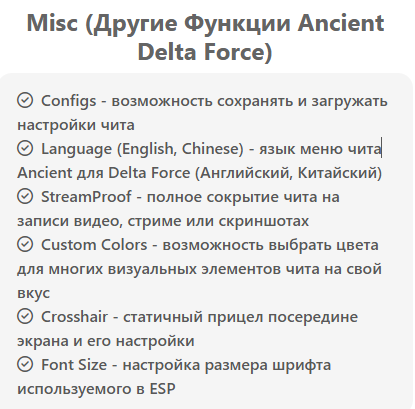Screen dimensions: 415x409
Task: Click 'экрана и его настройки' text line
Action: click(106, 341)
